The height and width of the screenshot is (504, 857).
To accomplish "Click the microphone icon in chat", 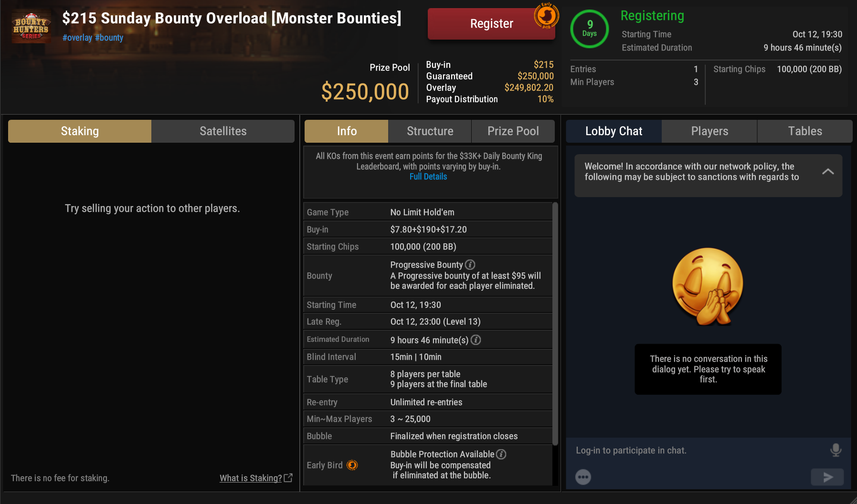I will pos(836,450).
